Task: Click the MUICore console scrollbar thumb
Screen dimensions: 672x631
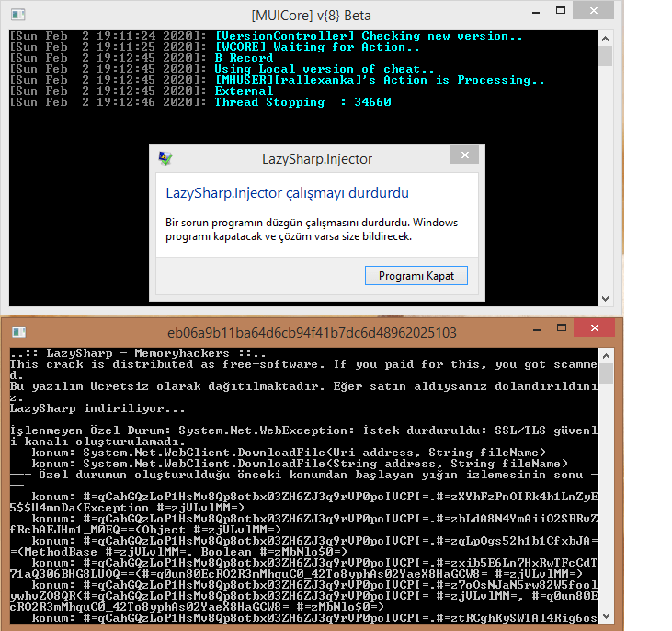Action: coord(605,56)
